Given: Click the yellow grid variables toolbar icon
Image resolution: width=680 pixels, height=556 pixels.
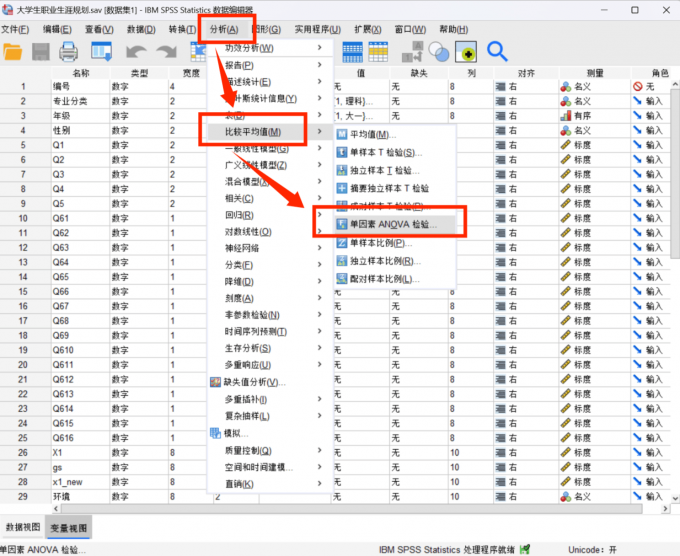Looking at the screenshot, I should tap(378, 52).
